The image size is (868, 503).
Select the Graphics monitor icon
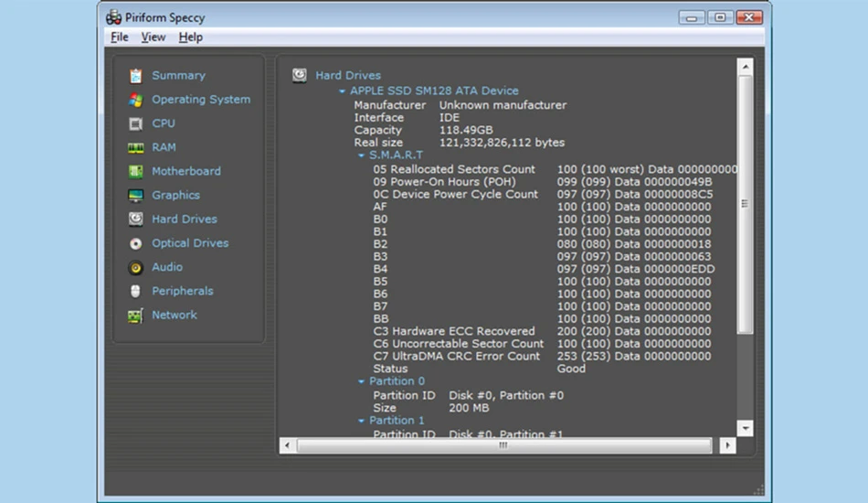coord(135,196)
